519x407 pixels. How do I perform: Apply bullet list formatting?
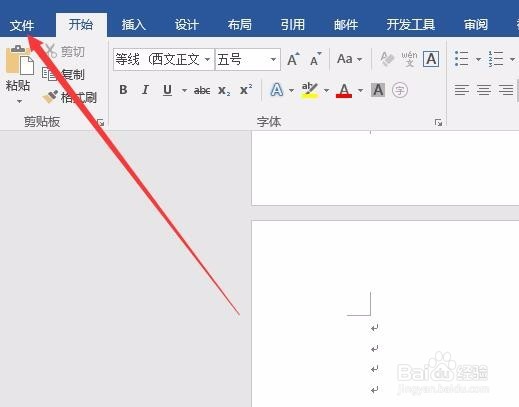point(462,59)
